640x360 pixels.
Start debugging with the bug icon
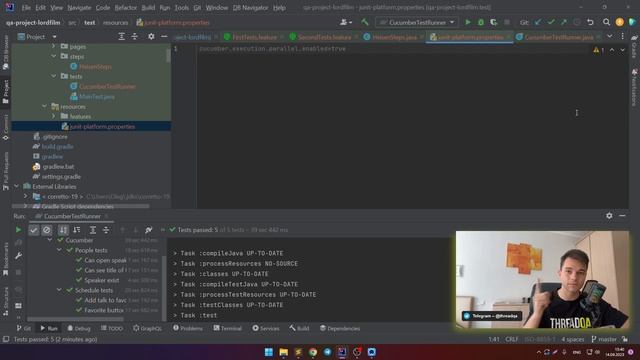[x=481, y=22]
